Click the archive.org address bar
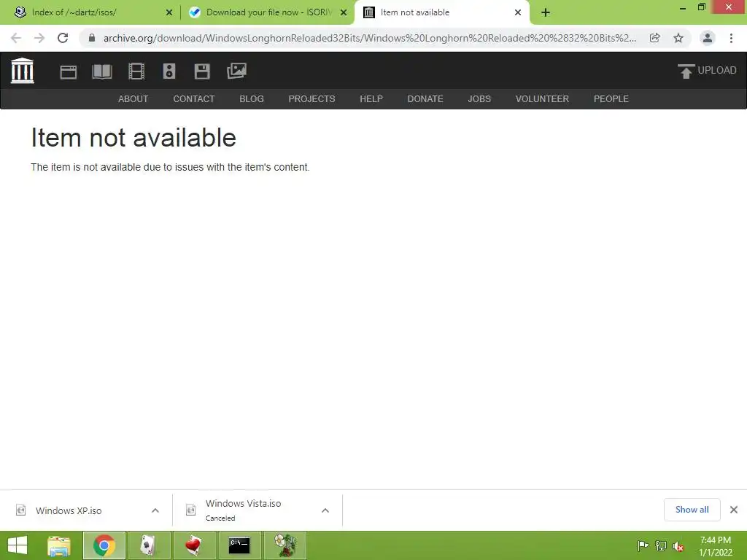This screenshot has width=747, height=560. point(369,38)
